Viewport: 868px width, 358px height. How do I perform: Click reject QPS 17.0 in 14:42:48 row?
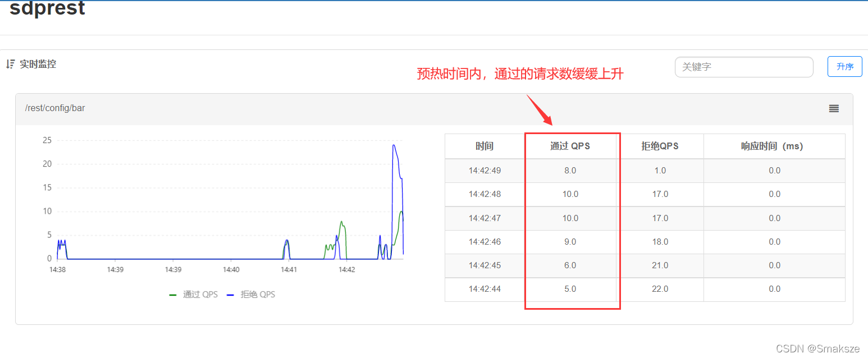pos(660,194)
